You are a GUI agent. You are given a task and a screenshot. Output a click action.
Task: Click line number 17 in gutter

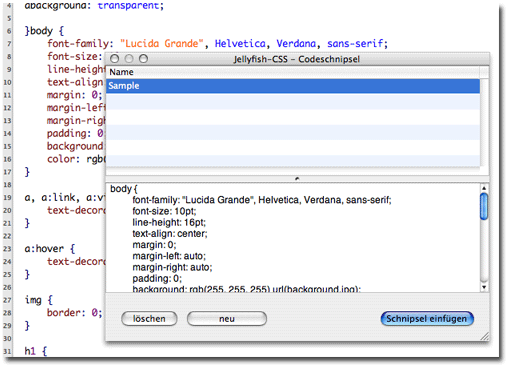[7, 172]
